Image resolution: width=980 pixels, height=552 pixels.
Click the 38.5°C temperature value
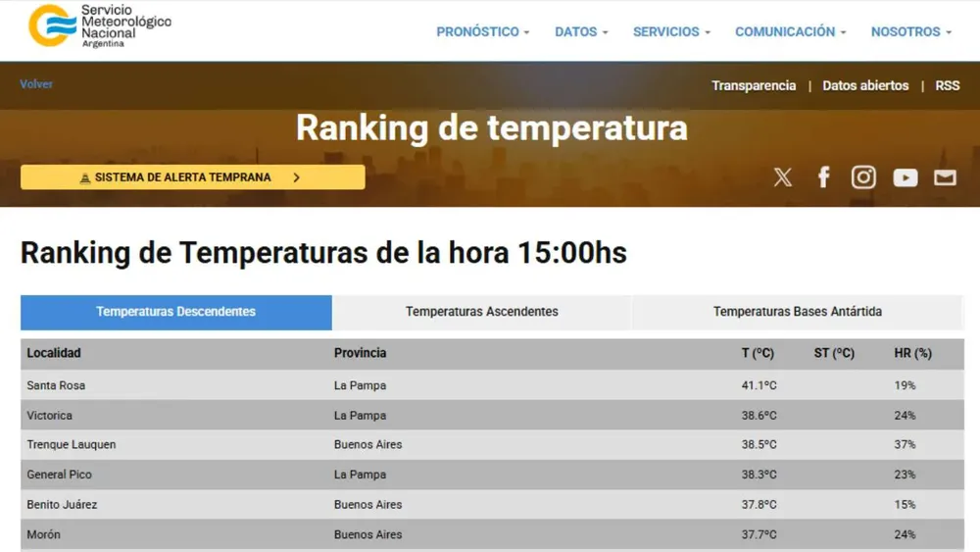tap(759, 444)
